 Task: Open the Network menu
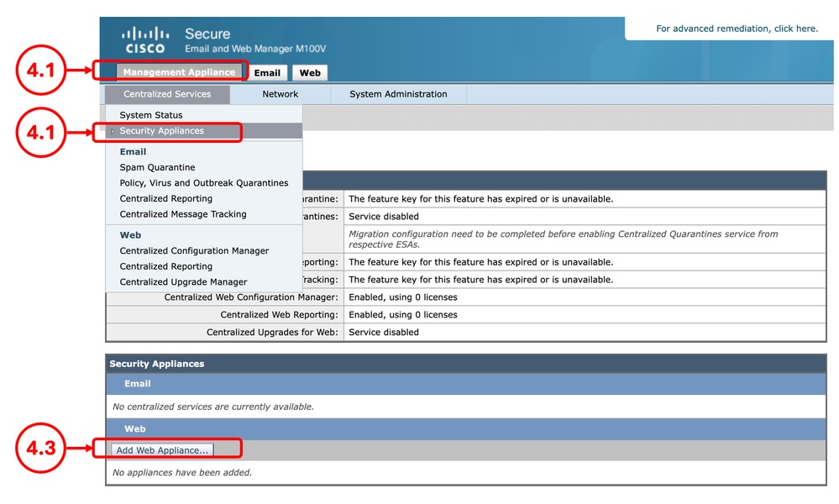point(280,94)
